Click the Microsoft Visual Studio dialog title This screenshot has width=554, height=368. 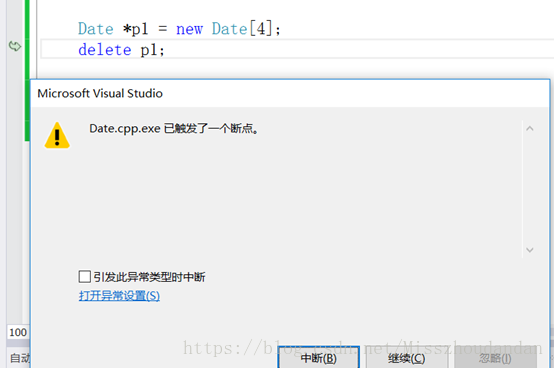pos(100,94)
